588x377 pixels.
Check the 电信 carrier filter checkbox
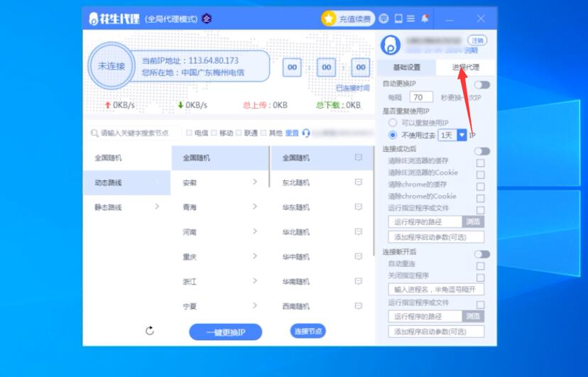click(x=189, y=133)
